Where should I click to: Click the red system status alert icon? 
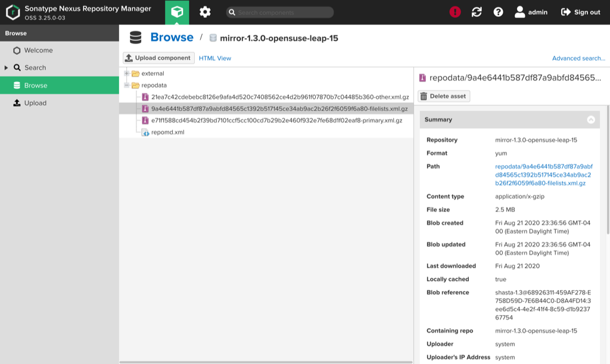pyautogui.click(x=455, y=12)
